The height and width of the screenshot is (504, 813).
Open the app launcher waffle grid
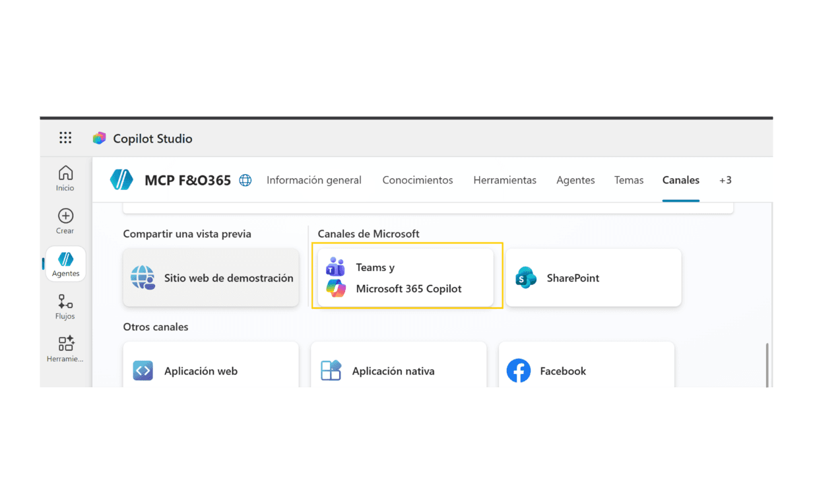click(65, 138)
